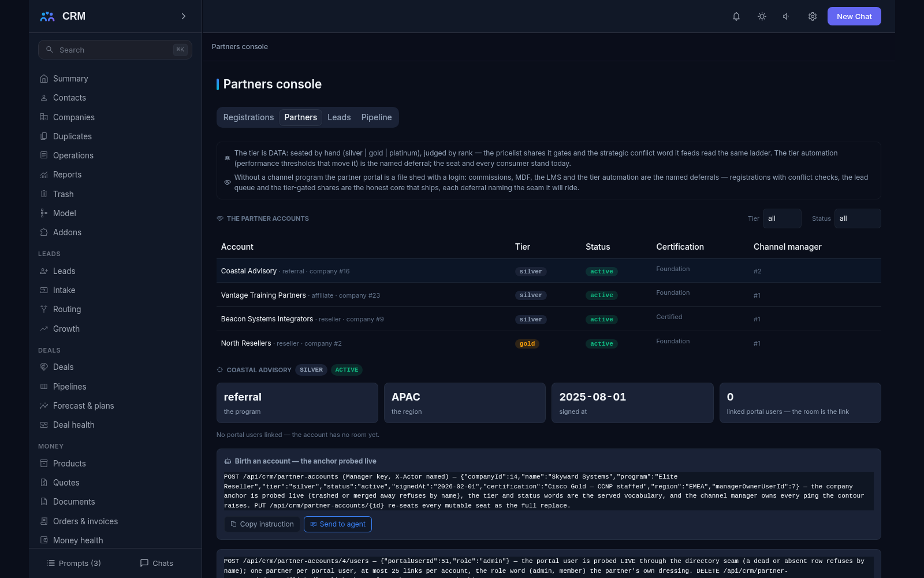Open Deal health page

115,425
